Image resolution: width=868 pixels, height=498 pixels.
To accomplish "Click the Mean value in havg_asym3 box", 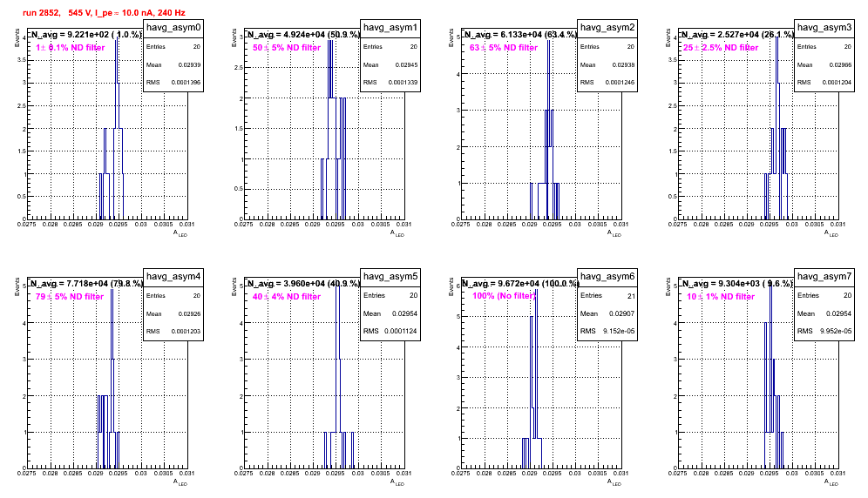I will pyautogui.click(x=840, y=64).
